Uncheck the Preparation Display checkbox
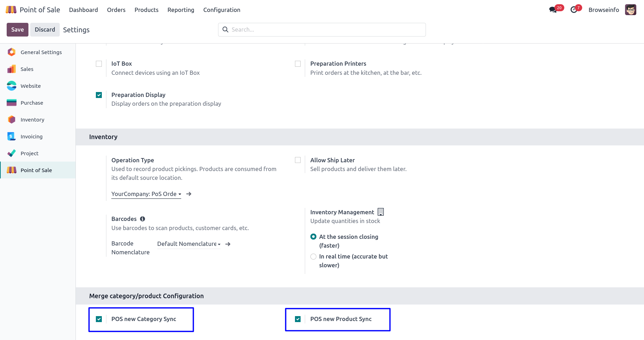 [x=99, y=95]
